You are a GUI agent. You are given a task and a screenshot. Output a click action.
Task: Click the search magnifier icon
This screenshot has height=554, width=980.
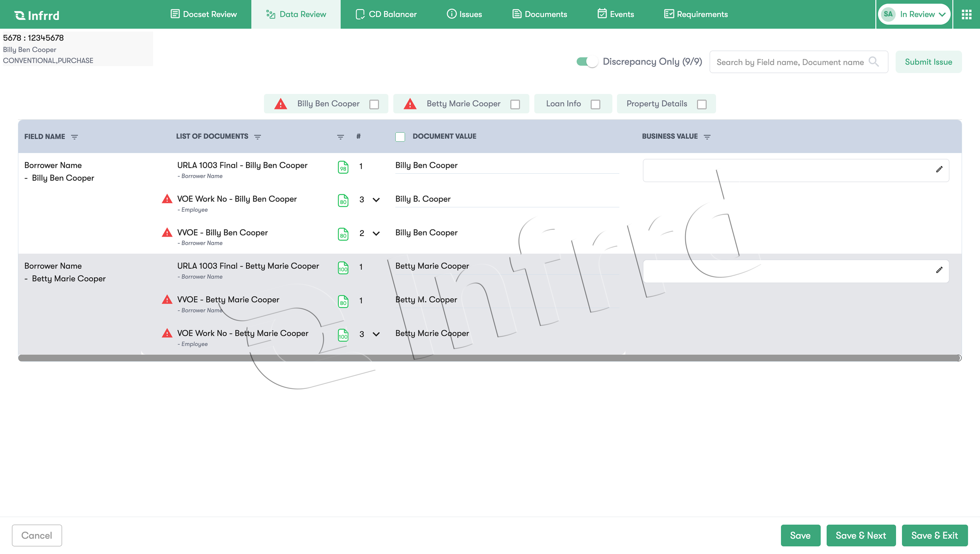pos(874,61)
